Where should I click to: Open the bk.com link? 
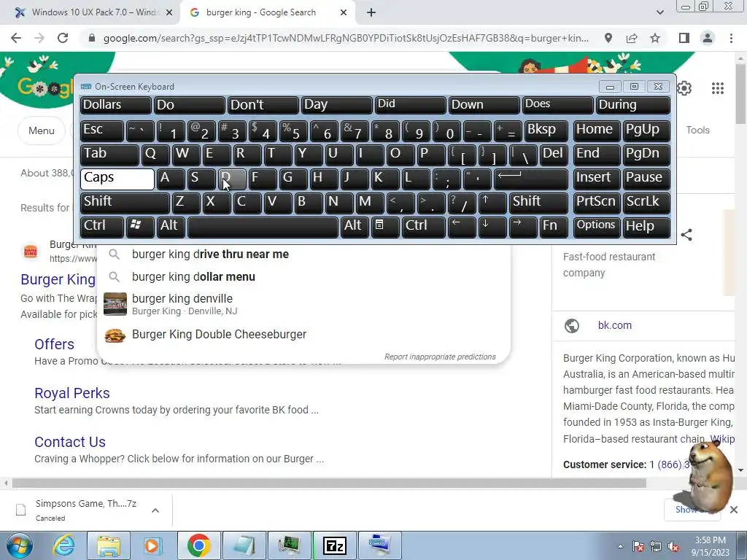(x=614, y=325)
